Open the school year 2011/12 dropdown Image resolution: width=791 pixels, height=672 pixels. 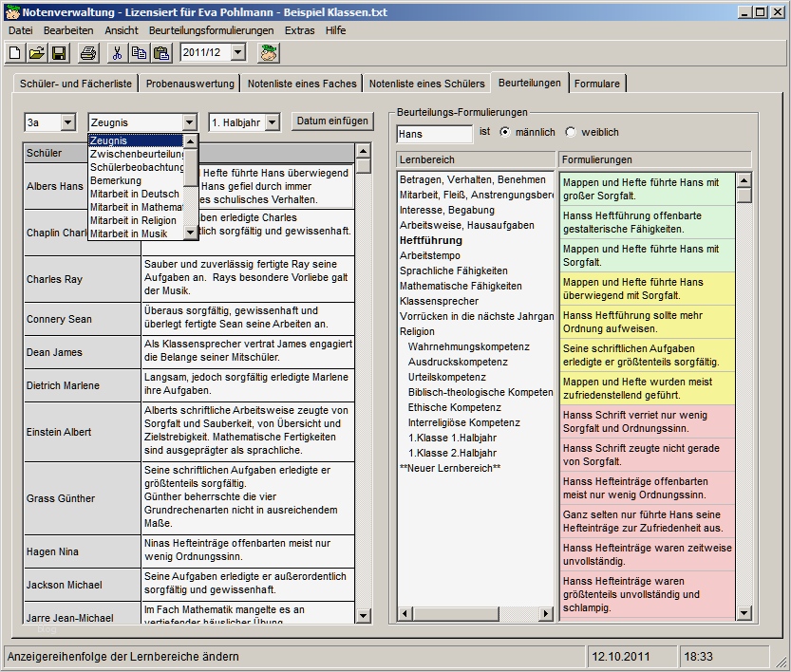pyautogui.click(x=237, y=53)
